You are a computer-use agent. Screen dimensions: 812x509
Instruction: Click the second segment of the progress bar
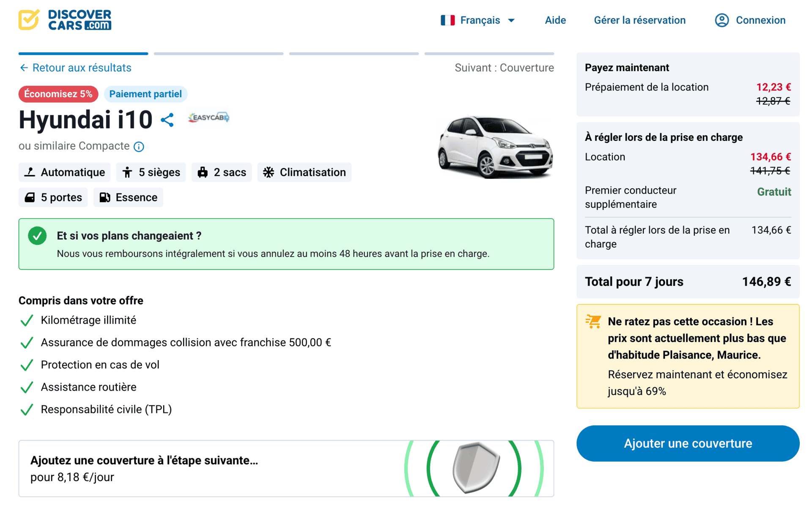point(218,54)
